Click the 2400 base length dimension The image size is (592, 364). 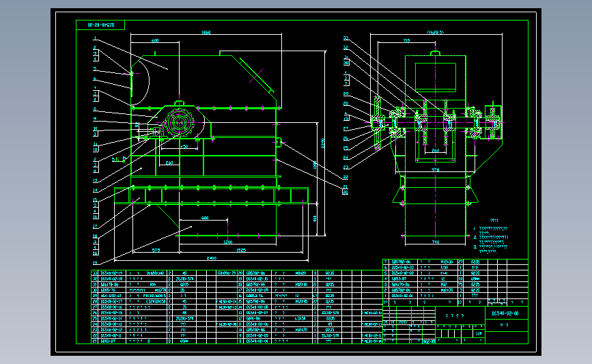click(x=212, y=258)
